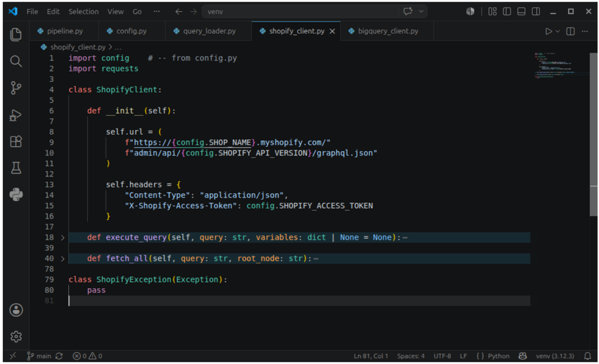Open Run and Debug view
The width and height of the screenshot is (599, 364).
(16, 115)
